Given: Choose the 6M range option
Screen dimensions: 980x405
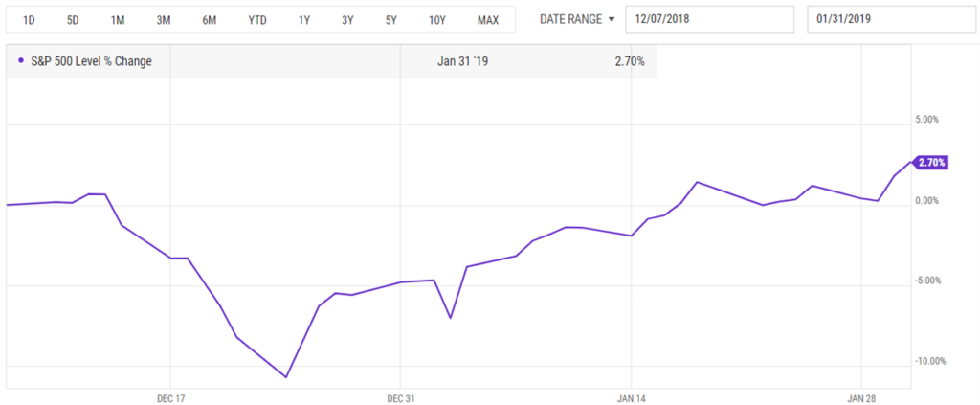Looking at the screenshot, I should [209, 20].
